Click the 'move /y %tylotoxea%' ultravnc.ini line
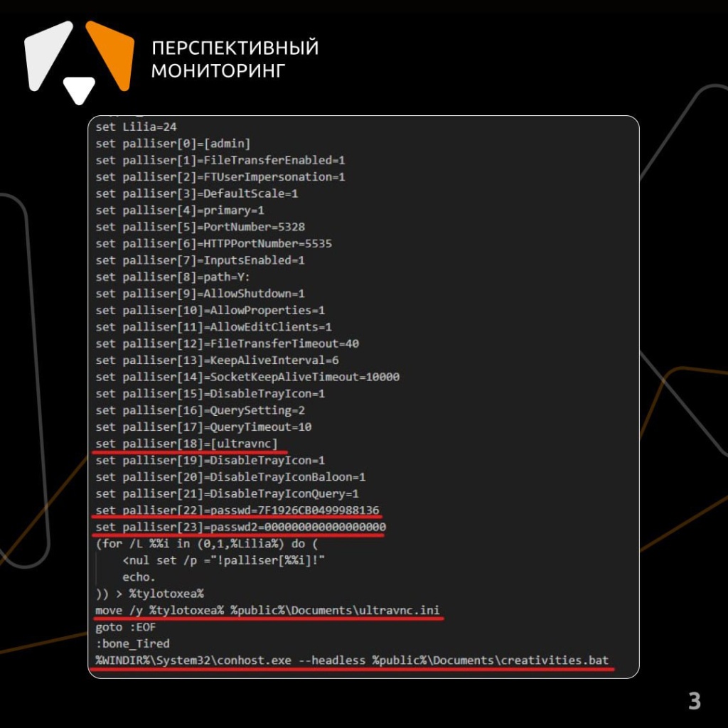Screen dimensions: 728x728 (267, 611)
